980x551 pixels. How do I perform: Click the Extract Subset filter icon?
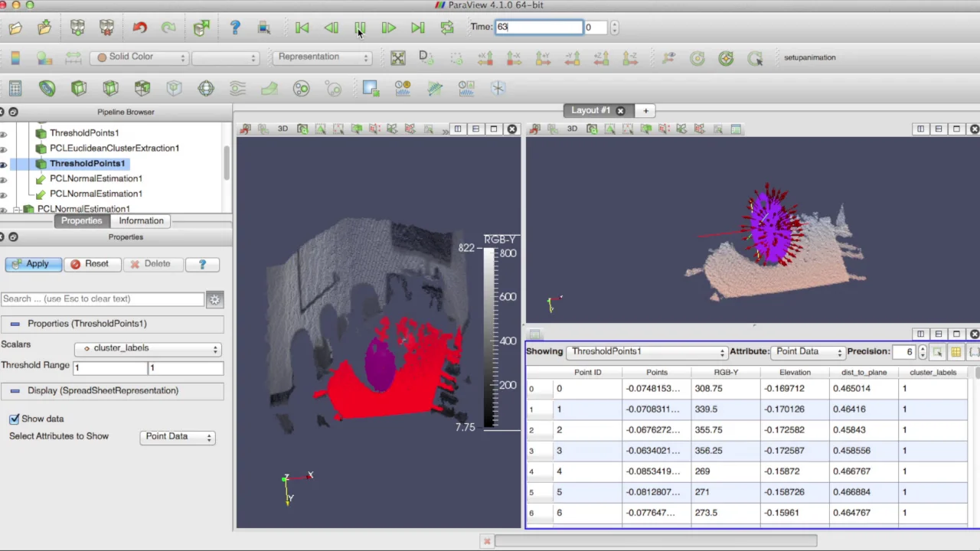point(175,89)
